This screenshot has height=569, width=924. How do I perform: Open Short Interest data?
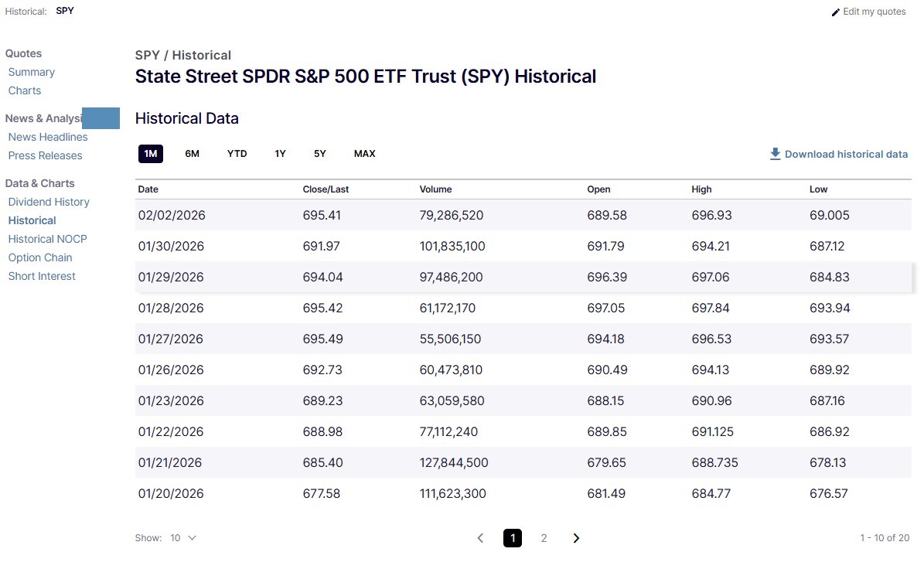(x=42, y=276)
